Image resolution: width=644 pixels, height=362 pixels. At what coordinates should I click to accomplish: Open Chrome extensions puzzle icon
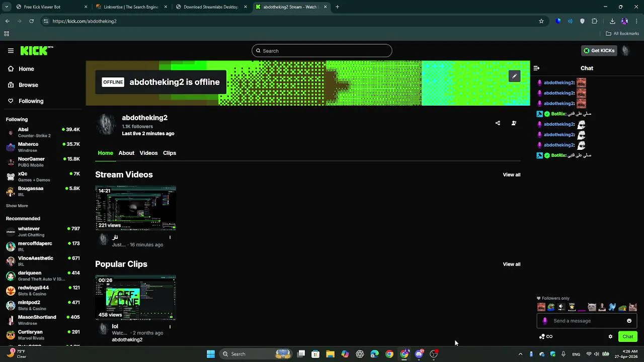coord(594,21)
